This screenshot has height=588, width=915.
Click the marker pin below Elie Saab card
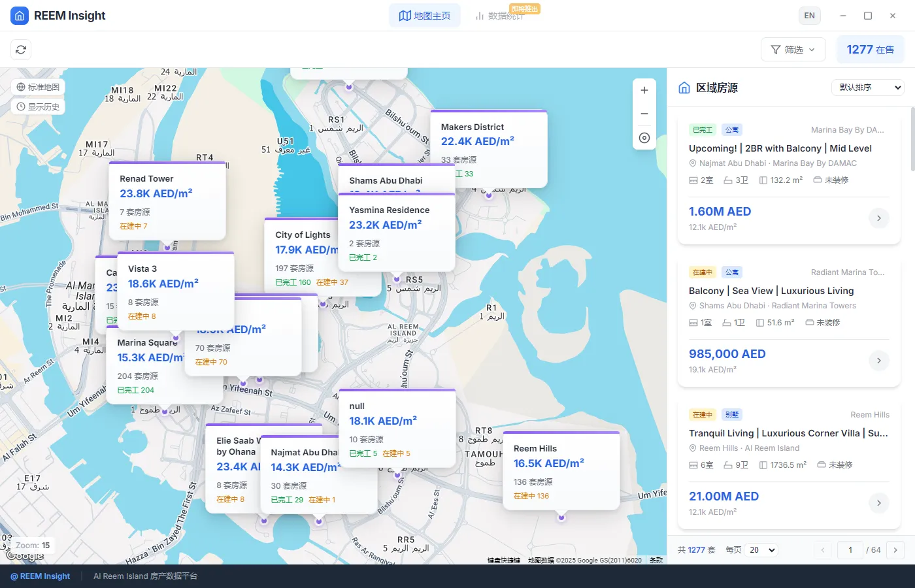264,521
